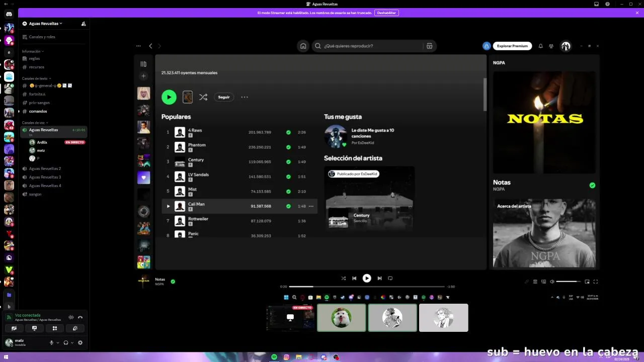Open the three-dot menu next to Seguir
This screenshot has width=644, height=362.
[x=245, y=97]
